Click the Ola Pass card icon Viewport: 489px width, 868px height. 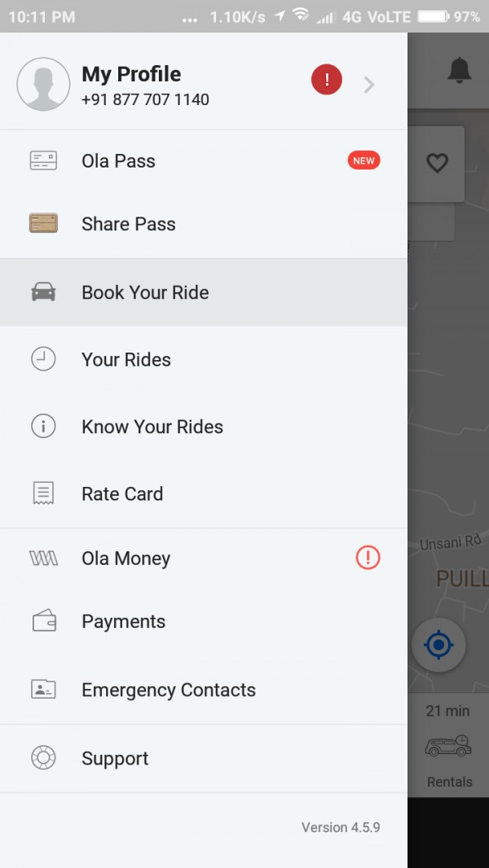(x=43, y=160)
